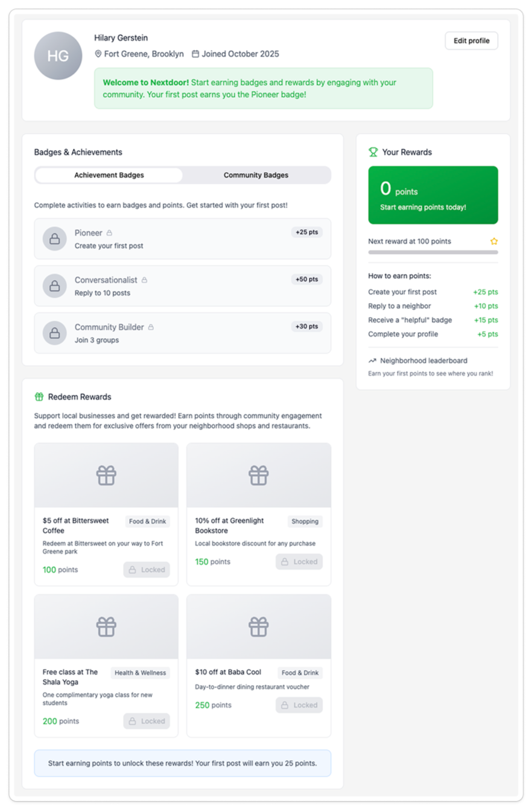Click 'Join 3 groups' badge description
This screenshot has width=532, height=810.
pos(97,340)
